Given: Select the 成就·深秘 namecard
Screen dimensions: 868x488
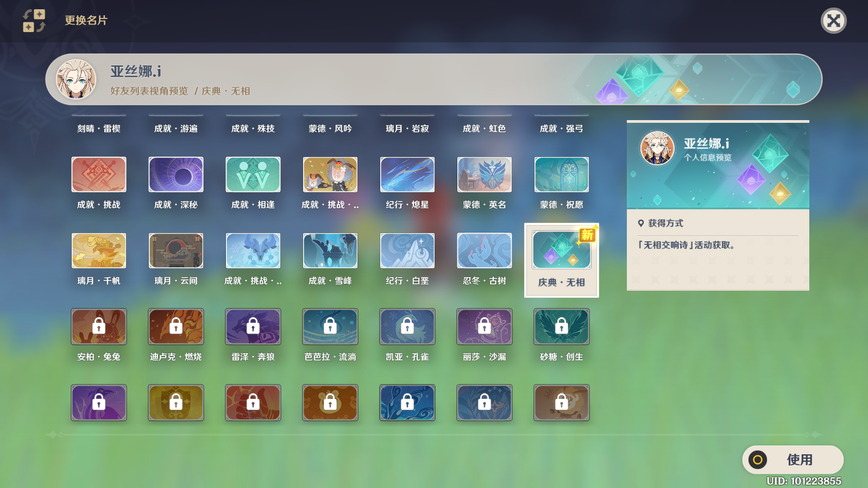Looking at the screenshot, I should coord(176,174).
